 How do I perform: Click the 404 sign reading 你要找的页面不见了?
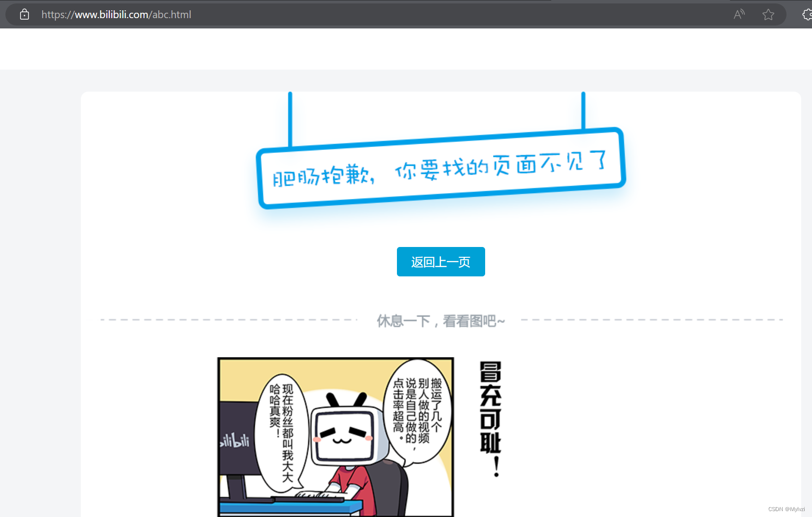coord(441,168)
